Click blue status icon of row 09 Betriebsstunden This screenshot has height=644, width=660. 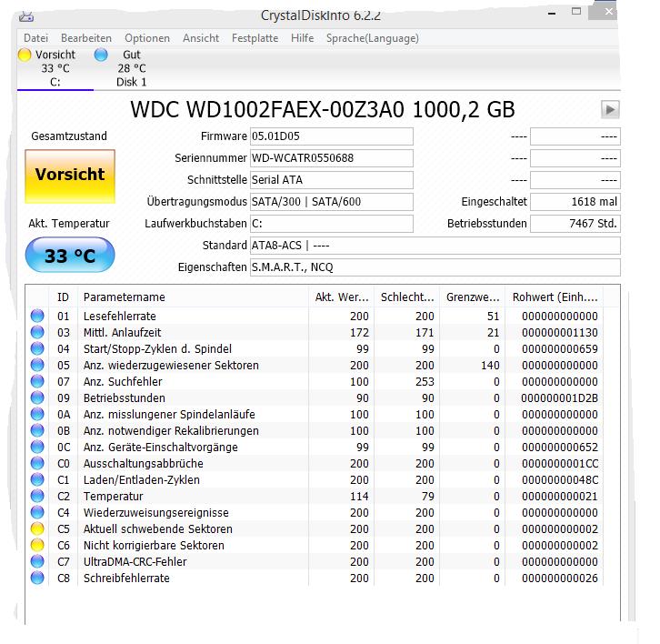coord(37,398)
